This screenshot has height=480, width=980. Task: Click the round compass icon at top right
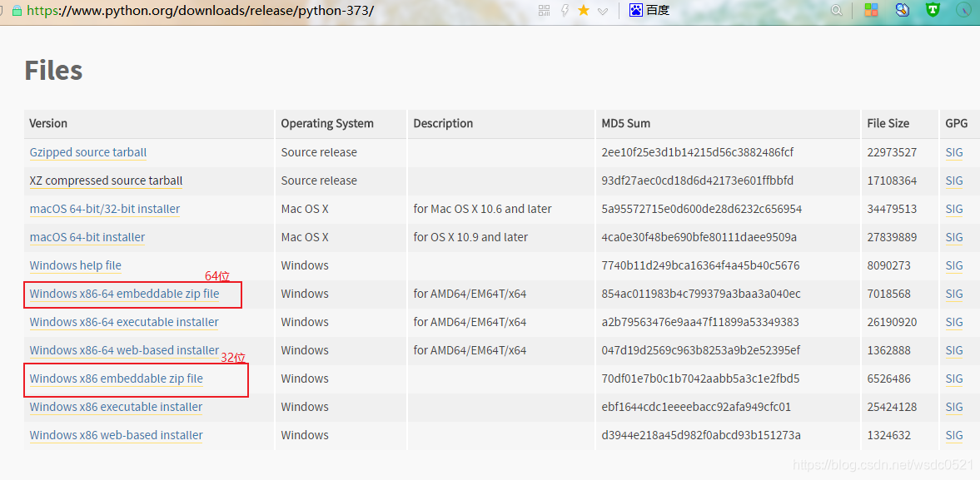click(x=963, y=10)
